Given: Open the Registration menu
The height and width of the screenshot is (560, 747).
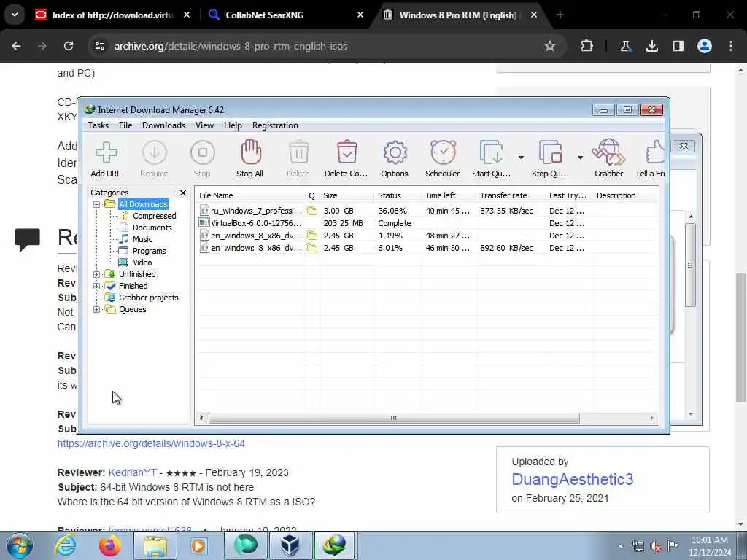Looking at the screenshot, I should click(275, 125).
